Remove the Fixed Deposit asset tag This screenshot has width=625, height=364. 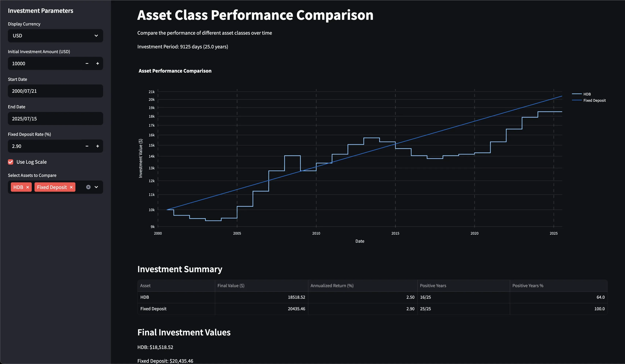click(x=71, y=187)
